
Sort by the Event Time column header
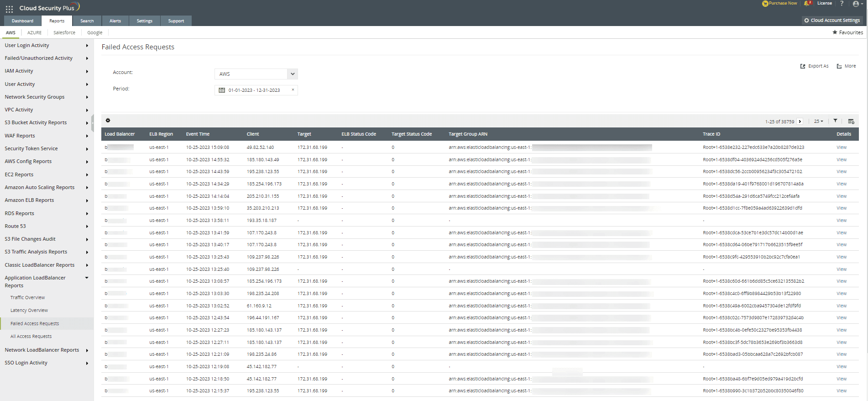[x=198, y=134]
